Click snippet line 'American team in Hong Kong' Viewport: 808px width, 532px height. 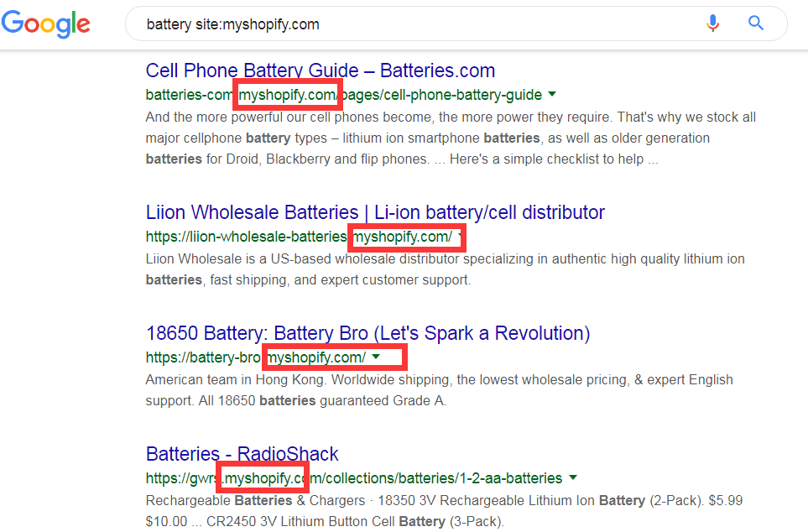pyautogui.click(x=439, y=380)
